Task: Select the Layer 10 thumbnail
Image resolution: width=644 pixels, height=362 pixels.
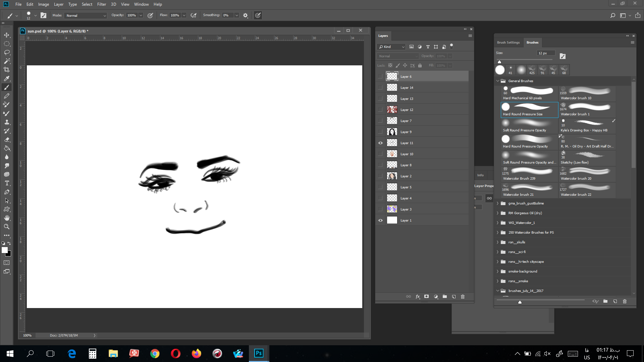Action: (392, 154)
